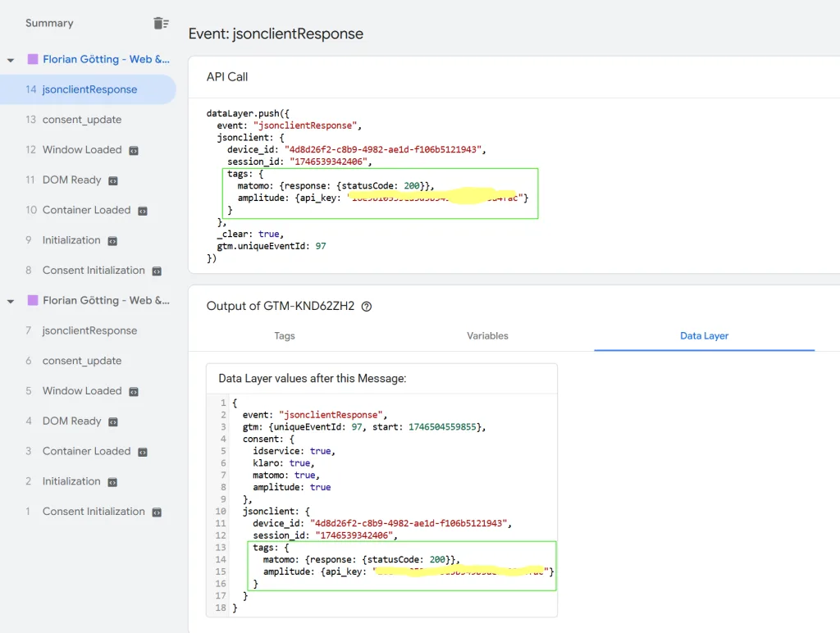Viewport: 840px width, 633px height.
Task: Select event 14 jsonclientResponse
Action: click(x=88, y=89)
